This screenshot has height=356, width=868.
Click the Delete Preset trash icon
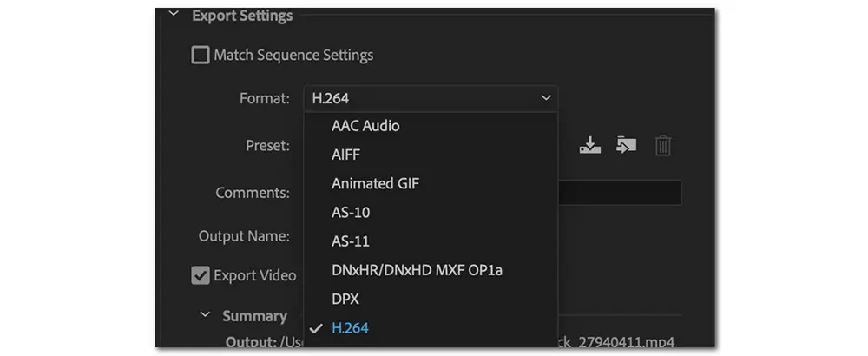tap(662, 146)
